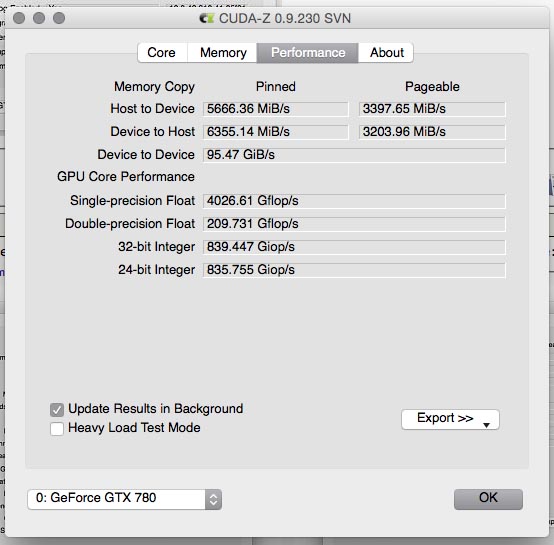Click the Pinned column header
This screenshot has height=545, width=554.
(276, 87)
